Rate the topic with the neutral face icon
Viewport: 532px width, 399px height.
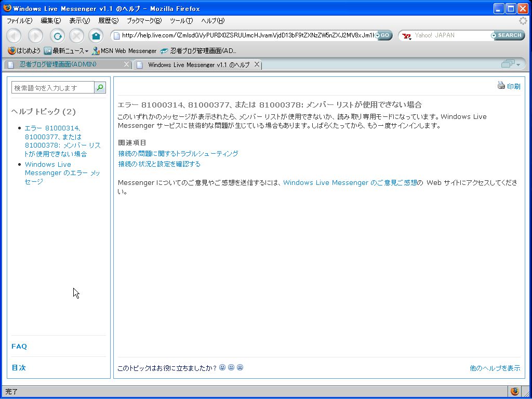pos(231,367)
